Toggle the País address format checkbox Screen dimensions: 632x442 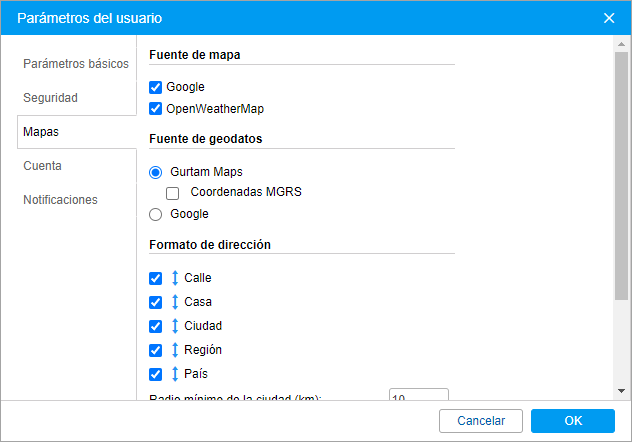155,374
